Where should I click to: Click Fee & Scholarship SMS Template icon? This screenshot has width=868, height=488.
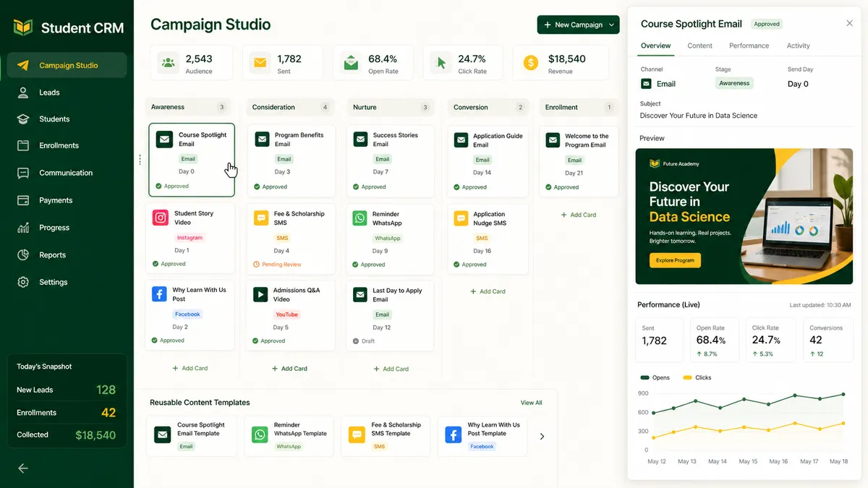(357, 435)
